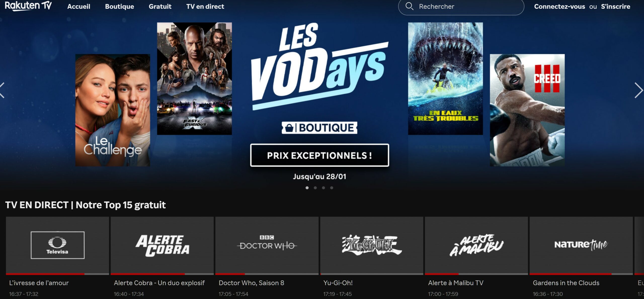Screen dimensions: 644x299
Task: Click the PRIX EXCEPTIONNELS ! button
Action: 319,155
